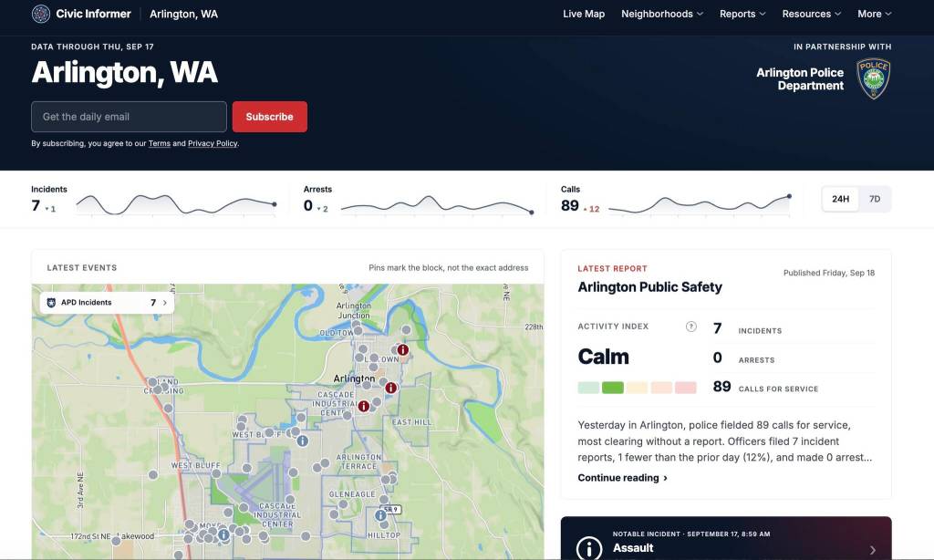This screenshot has width=934, height=560.
Task: Expand the Reports menu
Action: [742, 14]
